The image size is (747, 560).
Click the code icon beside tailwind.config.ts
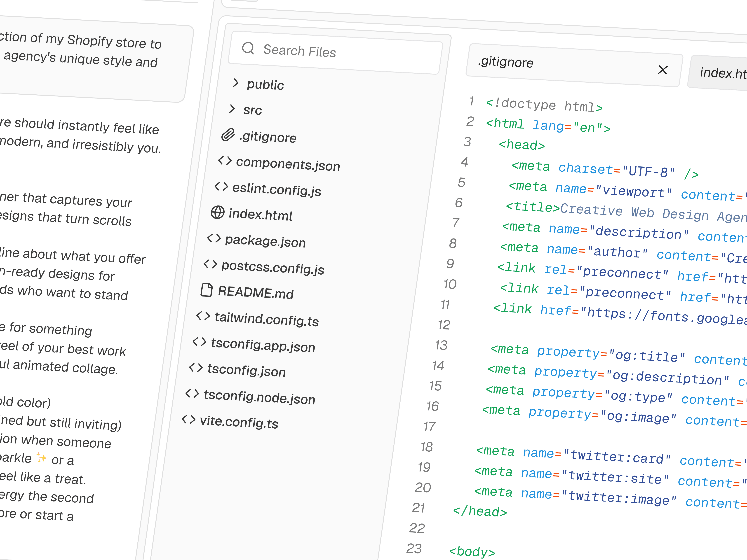pos(203,316)
